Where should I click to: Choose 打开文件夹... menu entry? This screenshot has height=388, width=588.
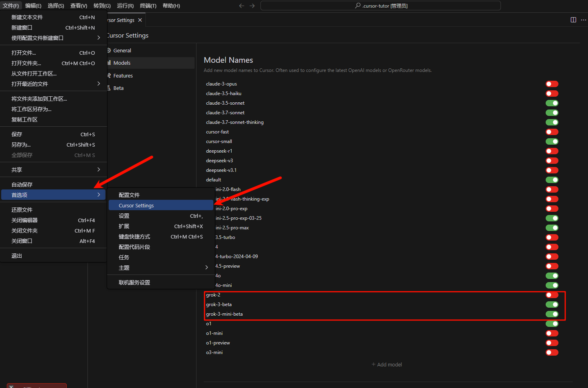pyautogui.click(x=53, y=63)
